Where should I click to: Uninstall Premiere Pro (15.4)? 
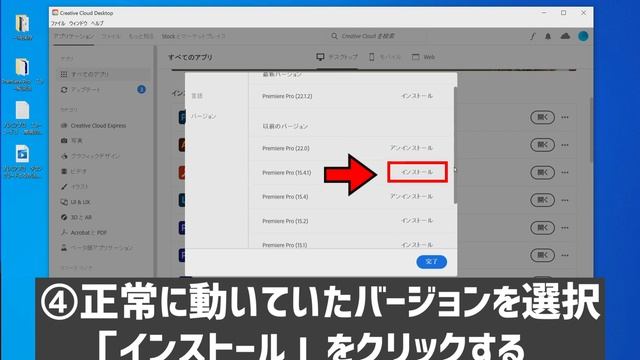pyautogui.click(x=411, y=196)
